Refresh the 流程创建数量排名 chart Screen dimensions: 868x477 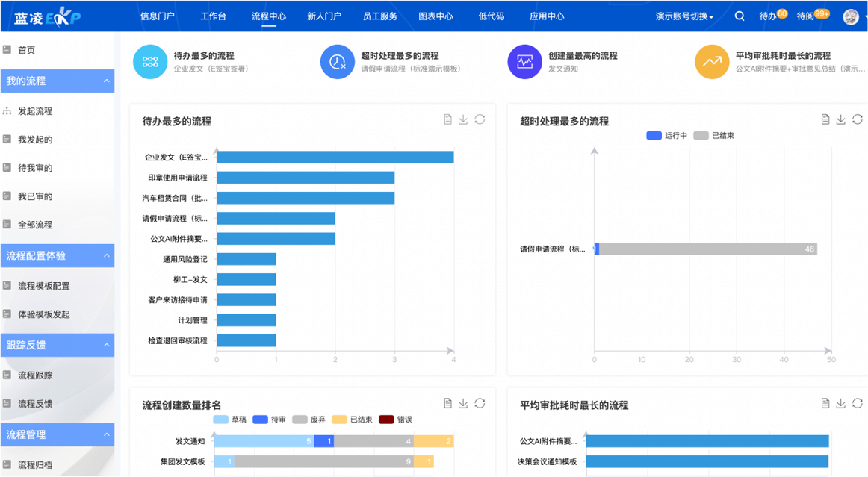(480, 403)
